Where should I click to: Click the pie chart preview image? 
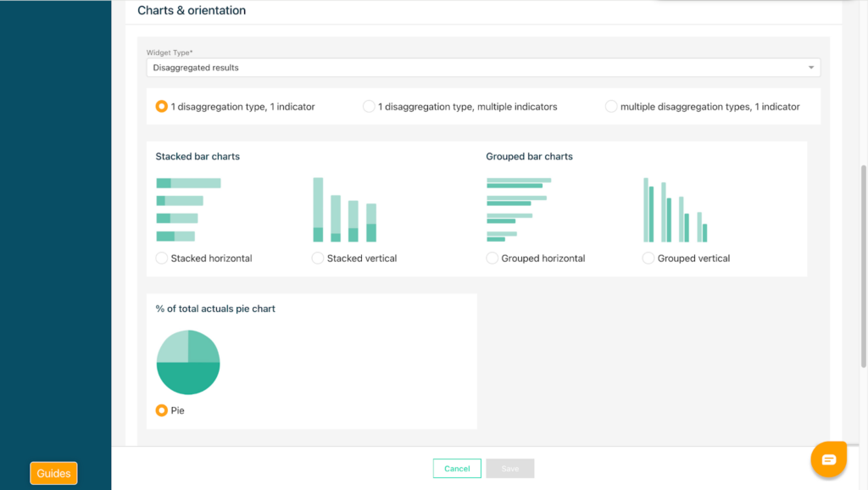188,363
